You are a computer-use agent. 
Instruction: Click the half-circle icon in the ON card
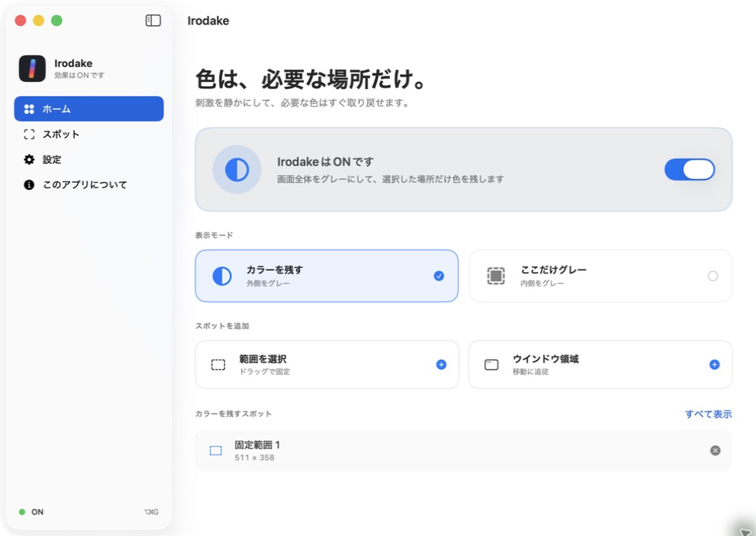[237, 169]
